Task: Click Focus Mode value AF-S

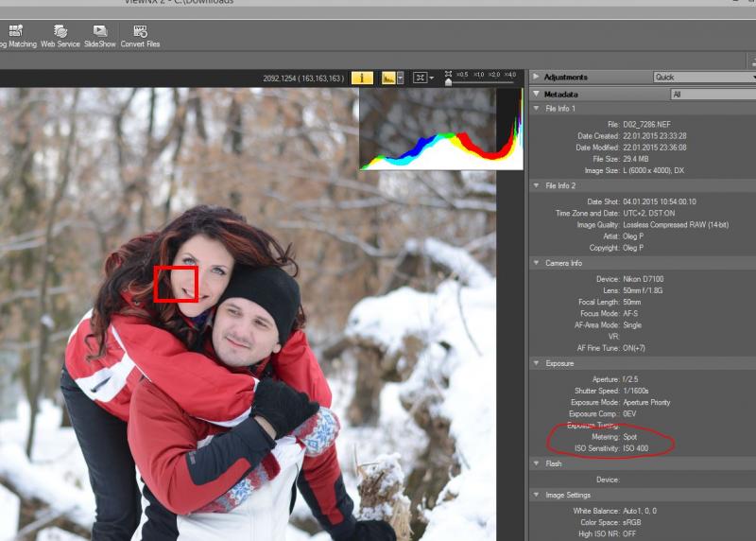Action: tap(630, 314)
